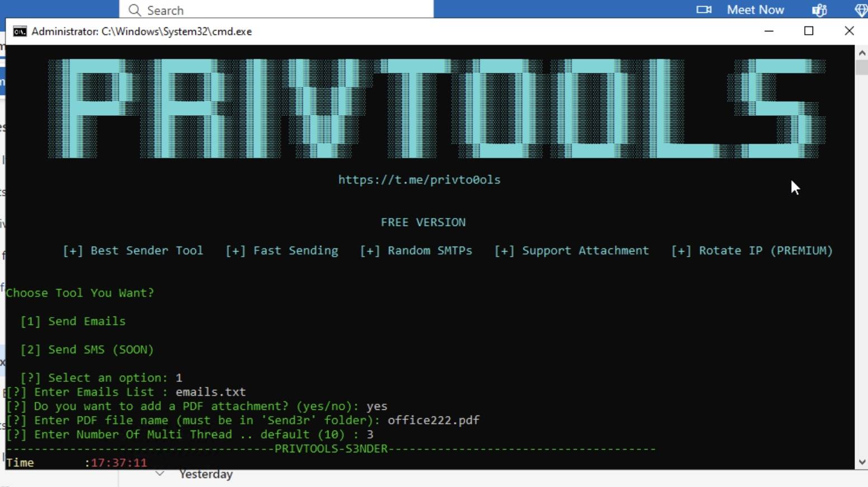Focus the Outlook Search field

(276, 10)
